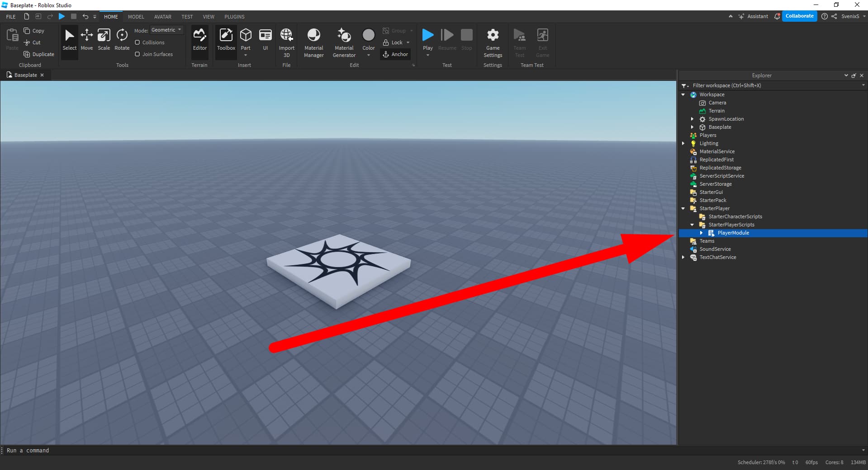Open Game Settings
868x470 pixels.
point(492,41)
